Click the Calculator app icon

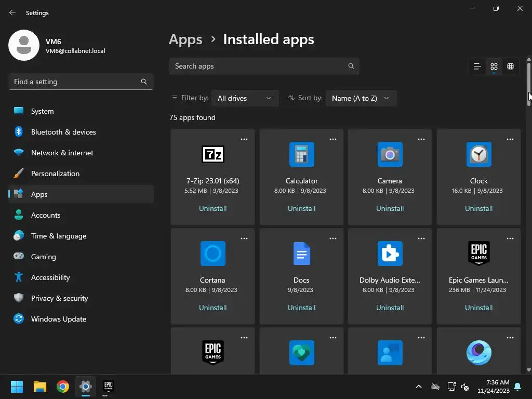pyautogui.click(x=301, y=154)
